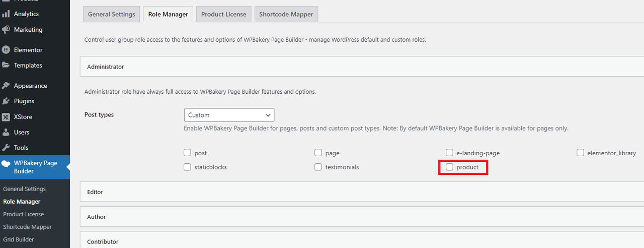Viewport: 644px width, 248px height.
Task: Open the Shortcode Mapper tab
Action: [x=286, y=14]
